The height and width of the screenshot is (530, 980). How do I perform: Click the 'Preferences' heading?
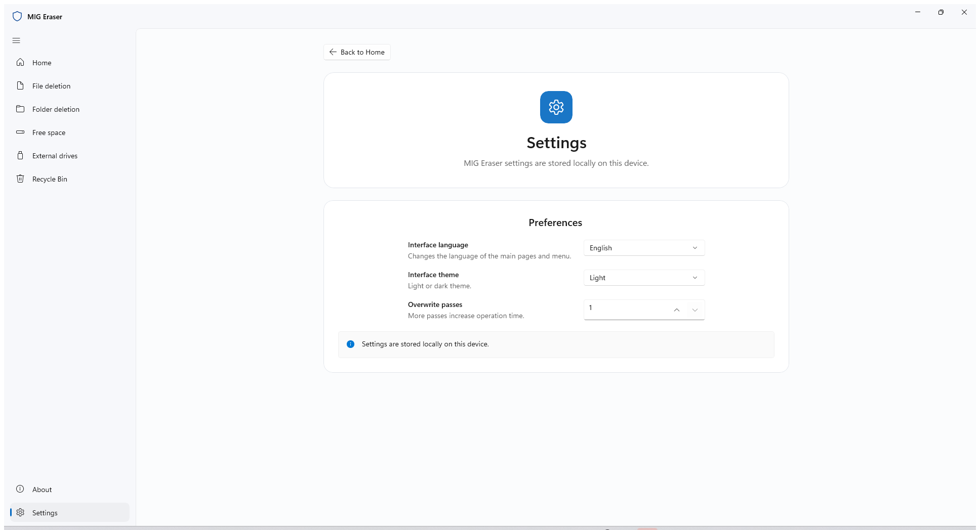click(x=555, y=223)
